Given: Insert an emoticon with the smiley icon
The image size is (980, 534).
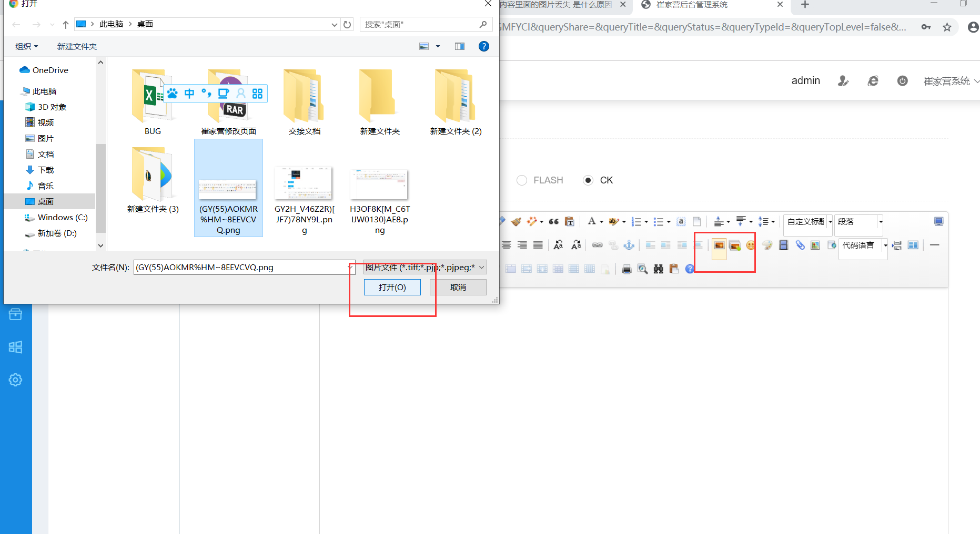Looking at the screenshot, I should click(x=751, y=245).
